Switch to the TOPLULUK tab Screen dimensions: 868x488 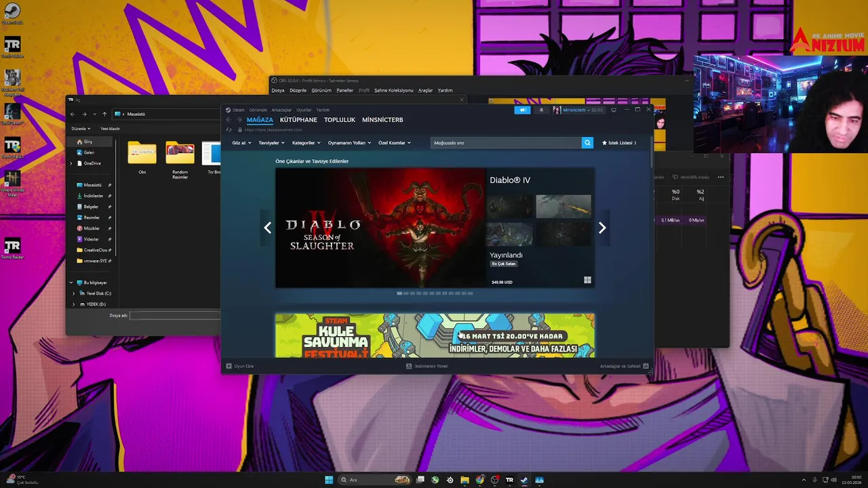click(x=340, y=120)
